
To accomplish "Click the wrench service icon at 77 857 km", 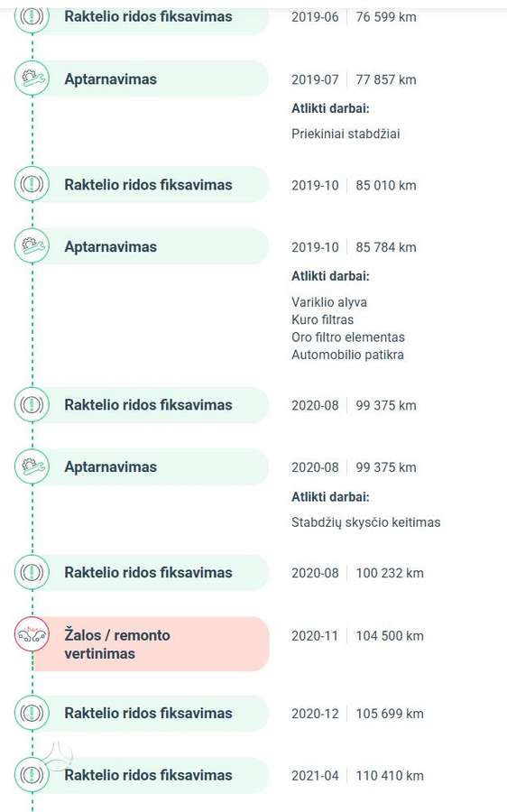I will (32, 78).
